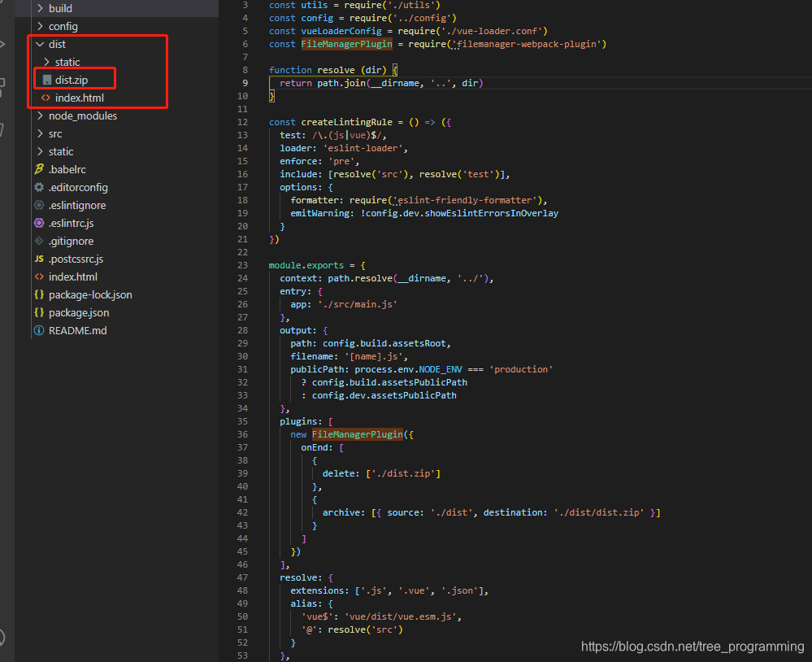Click './dist/dist.zip' destination string
The image size is (812, 662).
pos(599,512)
